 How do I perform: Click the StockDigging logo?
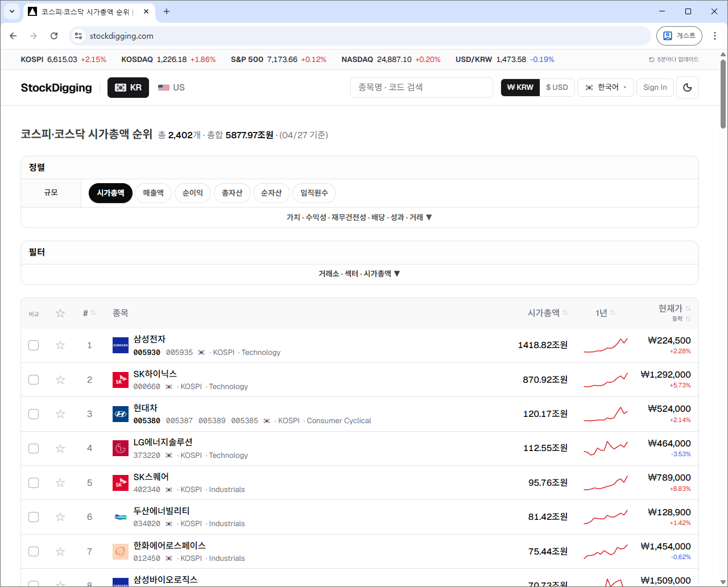pos(56,88)
